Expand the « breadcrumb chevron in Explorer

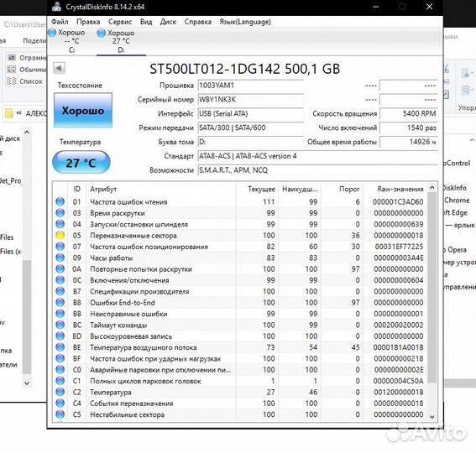point(18,113)
